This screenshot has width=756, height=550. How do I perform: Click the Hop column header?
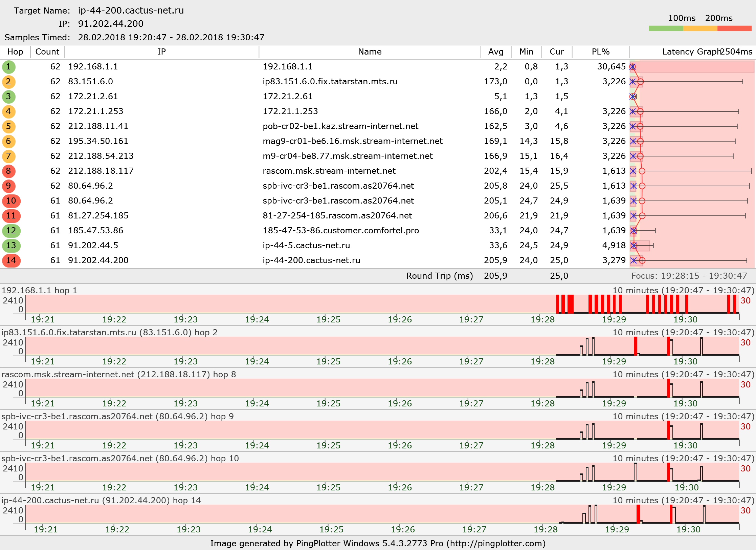point(15,52)
